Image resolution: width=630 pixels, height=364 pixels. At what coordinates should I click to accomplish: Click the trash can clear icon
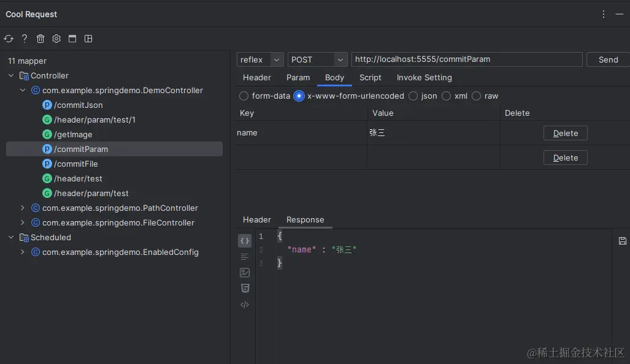click(40, 39)
